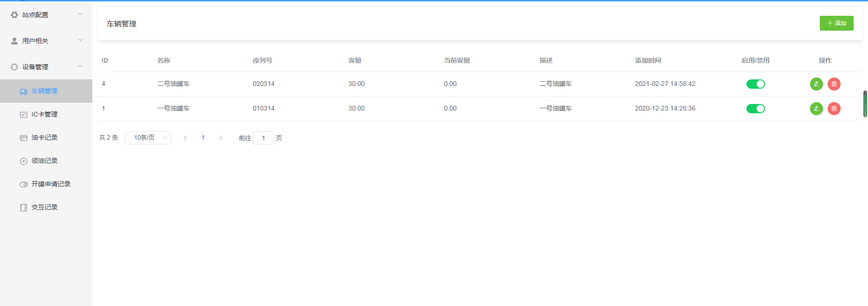
Task: Click the 领油记录 plus-circle icon
Action: pyautogui.click(x=24, y=161)
